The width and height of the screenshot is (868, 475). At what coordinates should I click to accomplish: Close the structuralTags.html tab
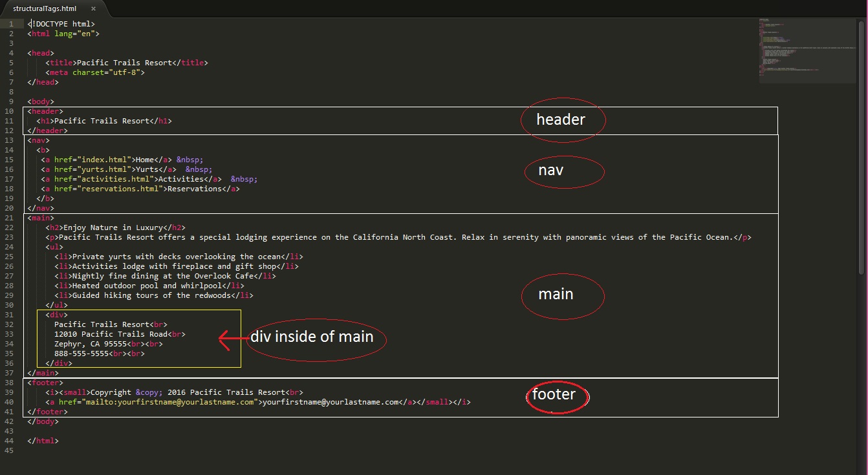click(x=93, y=9)
